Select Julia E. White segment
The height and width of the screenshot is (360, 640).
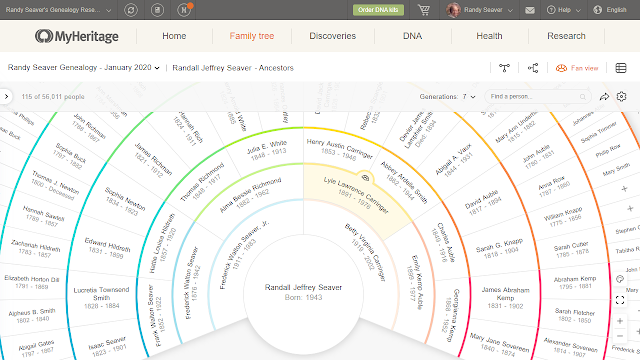pyautogui.click(x=267, y=149)
